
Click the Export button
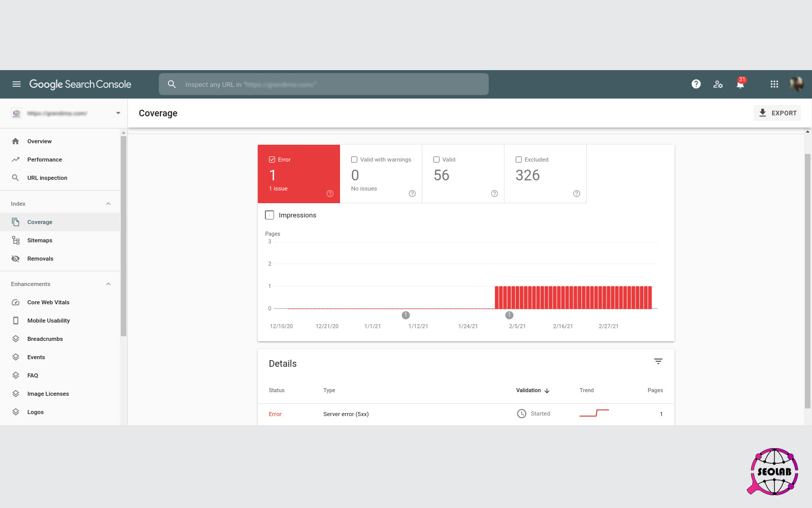point(777,113)
